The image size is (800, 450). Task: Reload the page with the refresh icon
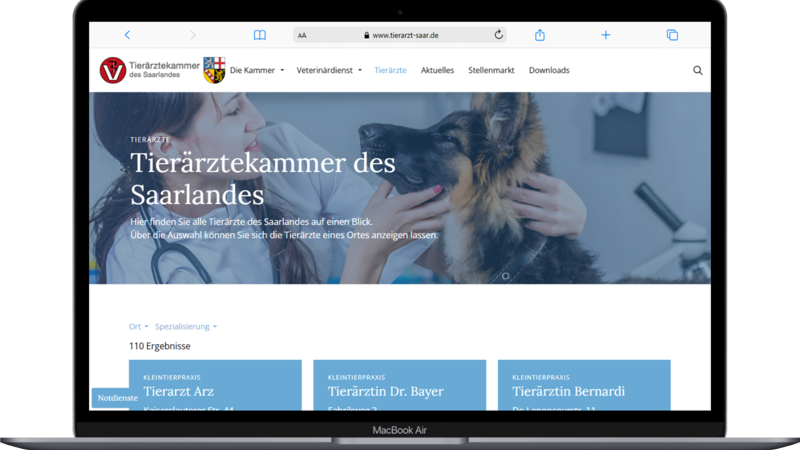[498, 35]
